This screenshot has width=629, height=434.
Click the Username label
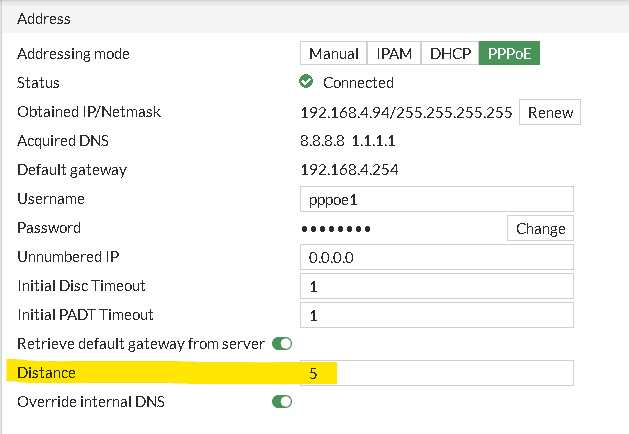51,199
